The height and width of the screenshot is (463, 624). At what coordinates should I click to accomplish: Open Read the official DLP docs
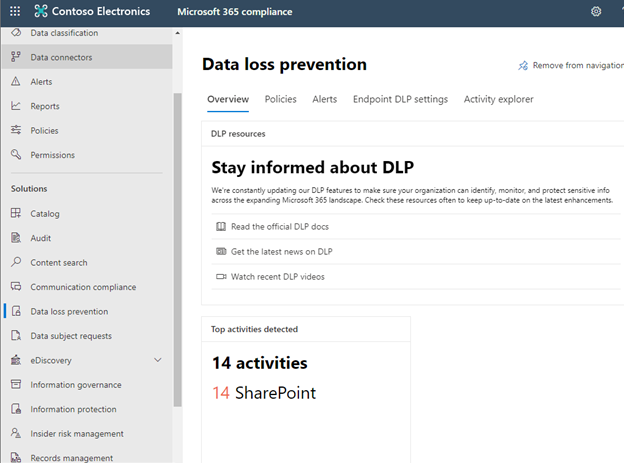(x=280, y=227)
